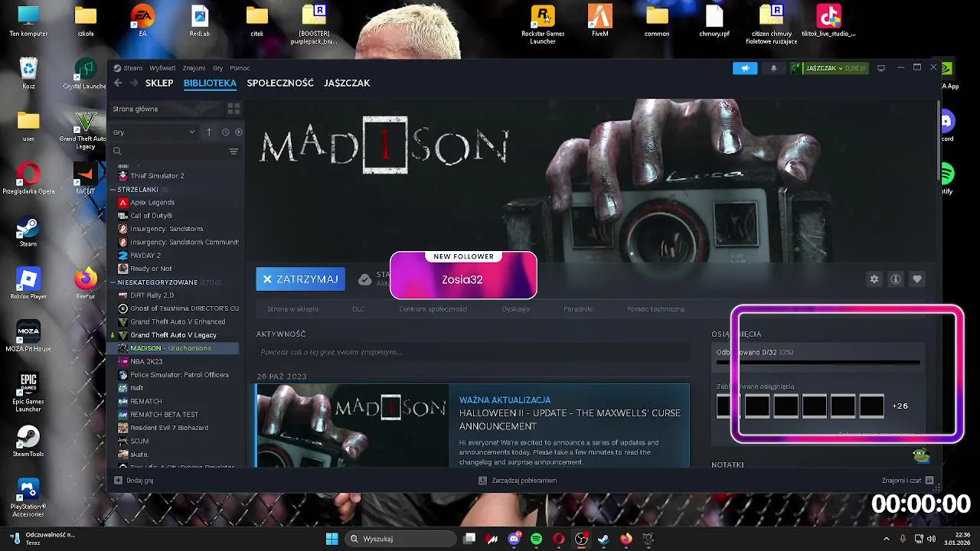Click the +26 locked achievements counter
The image size is (980, 551).
(900, 406)
